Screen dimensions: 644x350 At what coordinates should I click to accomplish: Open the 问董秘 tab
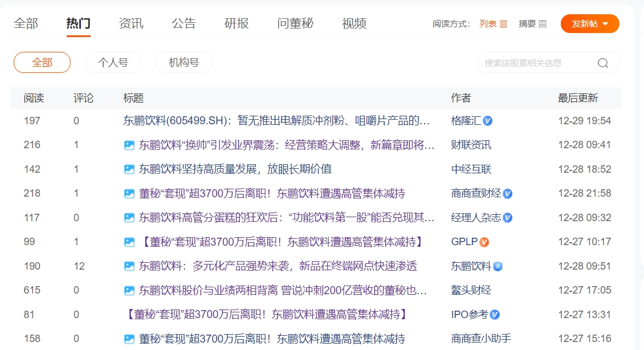[x=295, y=23]
